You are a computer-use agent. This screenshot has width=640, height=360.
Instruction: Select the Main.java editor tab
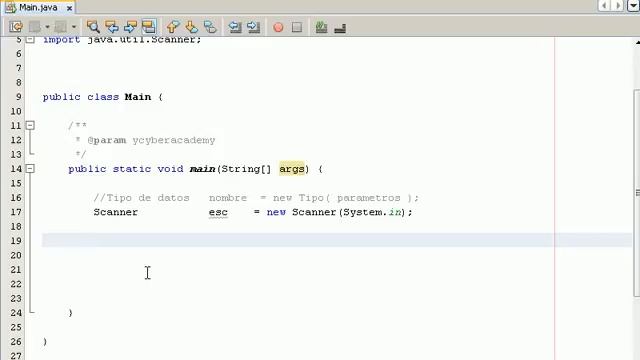38,8
